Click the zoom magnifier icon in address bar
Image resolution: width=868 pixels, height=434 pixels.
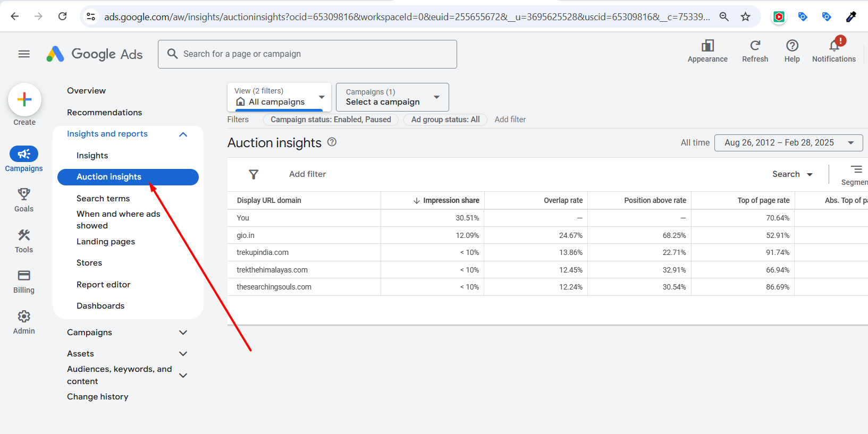click(x=724, y=16)
